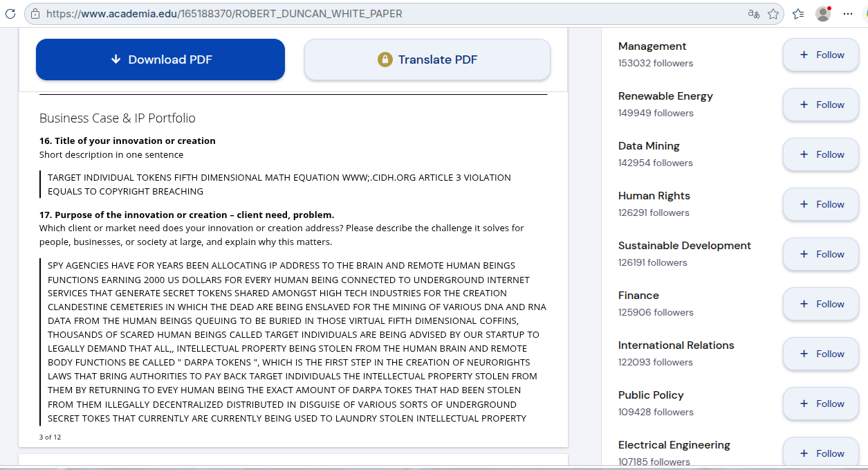Image resolution: width=868 pixels, height=470 pixels.
Task: Open the browser translate icon in the address bar
Action: click(x=754, y=14)
